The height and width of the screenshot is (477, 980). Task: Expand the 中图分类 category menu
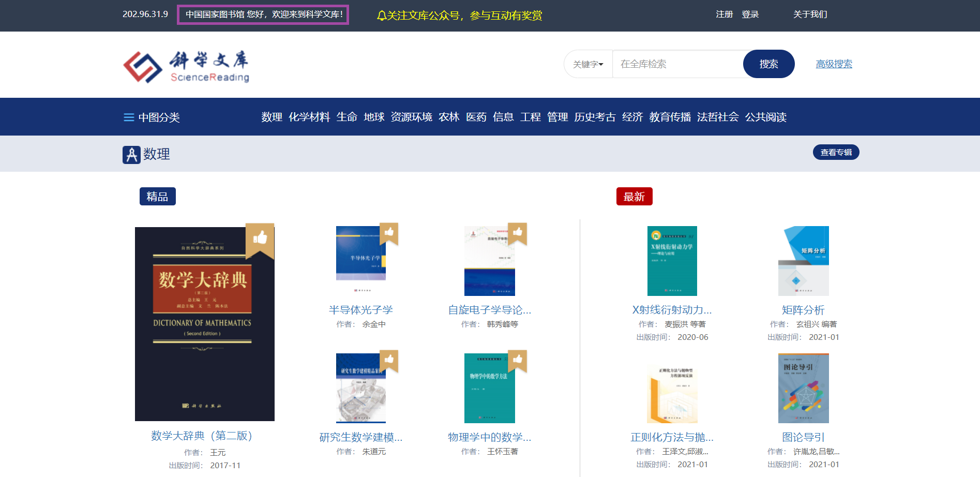pos(159,117)
